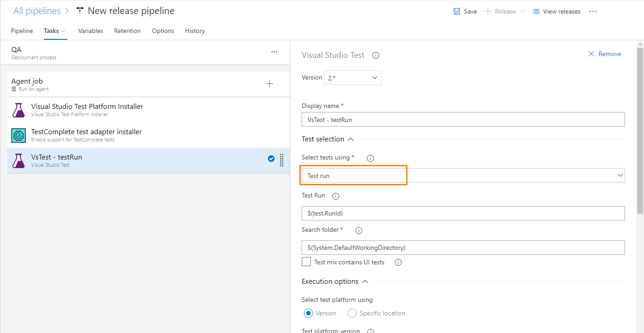Select the Specific location radio button
The height and width of the screenshot is (333, 644).
352,313
